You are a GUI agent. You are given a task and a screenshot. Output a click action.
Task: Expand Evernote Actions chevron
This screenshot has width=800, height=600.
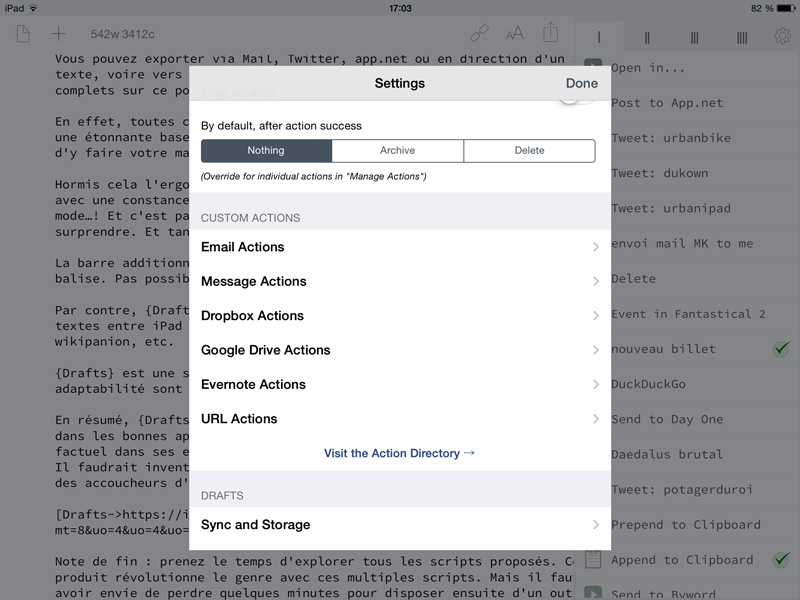[595, 384]
